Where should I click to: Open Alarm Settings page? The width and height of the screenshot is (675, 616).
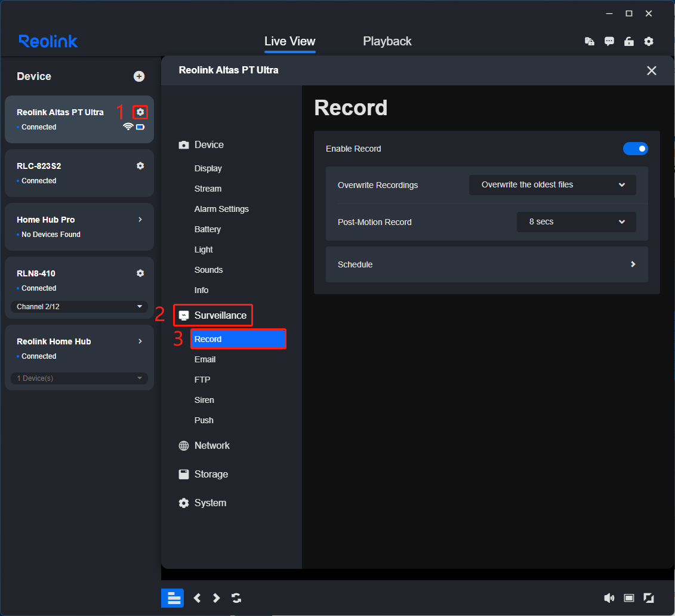[221, 209]
